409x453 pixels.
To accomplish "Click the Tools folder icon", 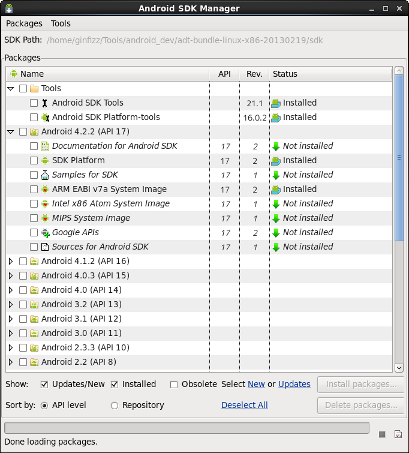I will [x=34, y=89].
